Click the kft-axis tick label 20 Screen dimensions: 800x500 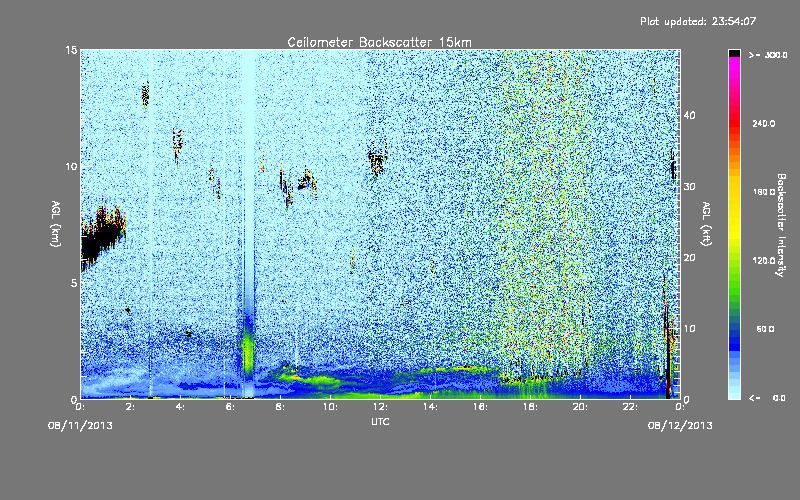(x=689, y=257)
